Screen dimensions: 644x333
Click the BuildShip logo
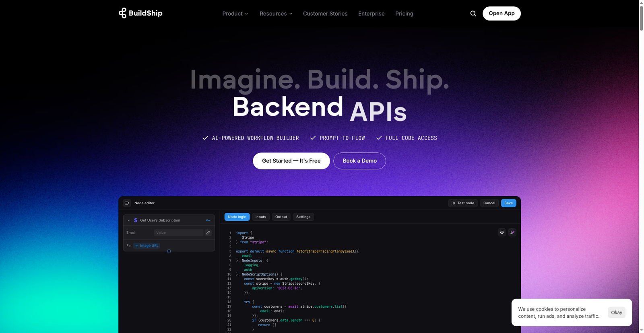[140, 13]
